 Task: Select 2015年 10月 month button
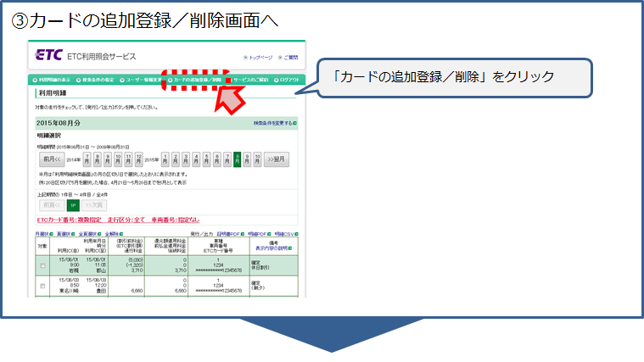pos(258,159)
